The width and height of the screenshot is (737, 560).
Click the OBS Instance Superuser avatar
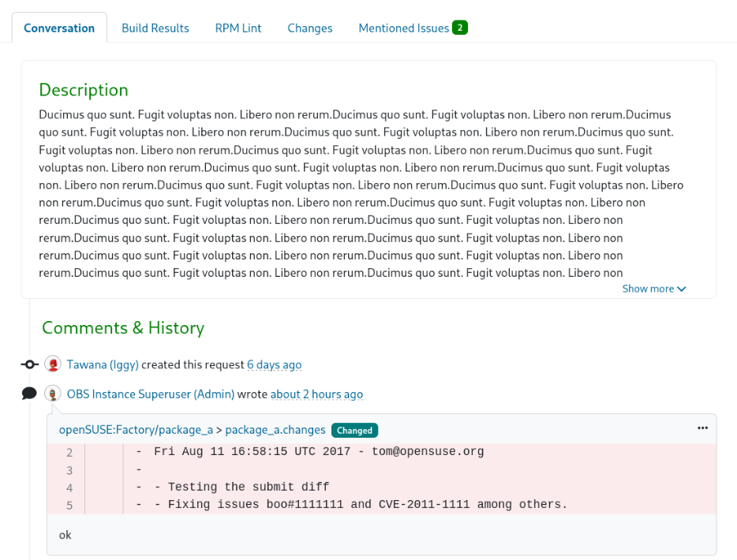tap(53, 394)
